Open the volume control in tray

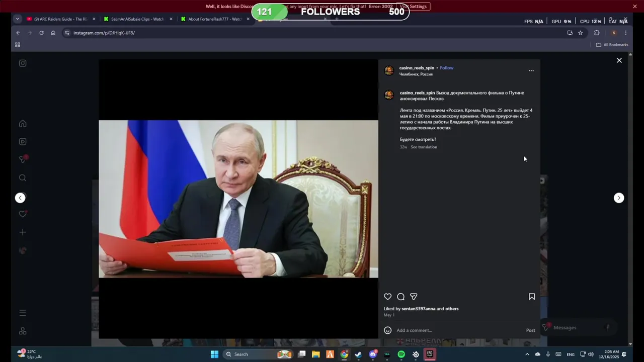coord(591,354)
